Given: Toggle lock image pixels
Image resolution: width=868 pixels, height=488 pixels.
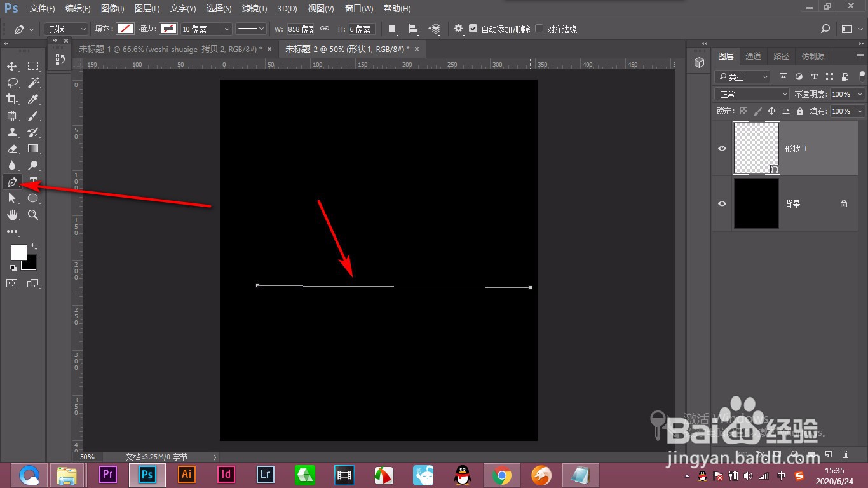Looking at the screenshot, I should (757, 111).
